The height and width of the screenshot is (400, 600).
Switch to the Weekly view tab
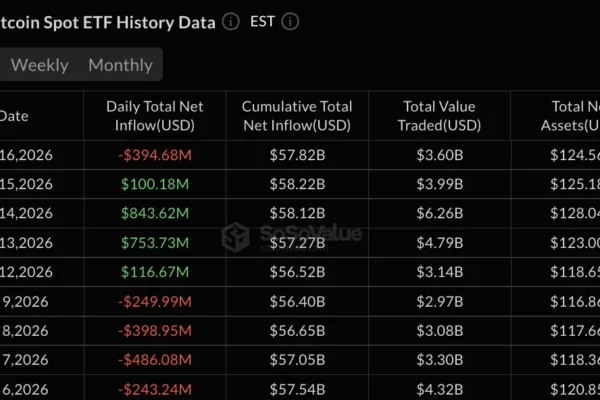click(x=39, y=65)
